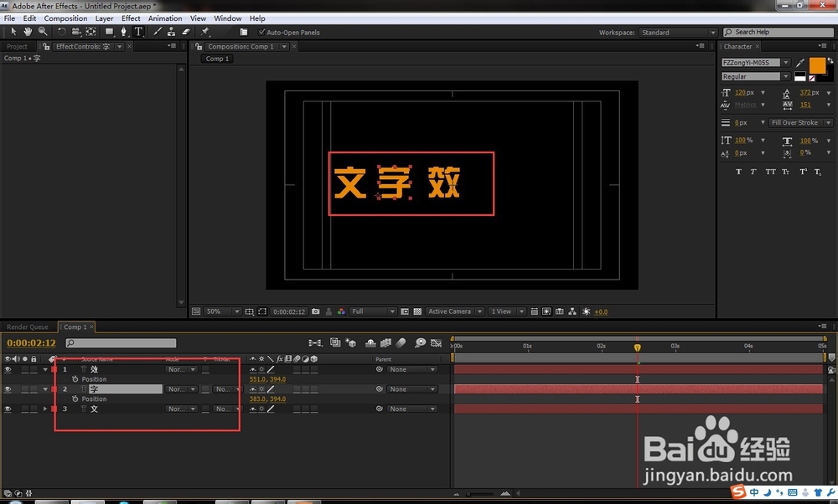Image resolution: width=838 pixels, height=504 pixels.
Task: Select the Horizontal Type tool
Action: tap(138, 32)
